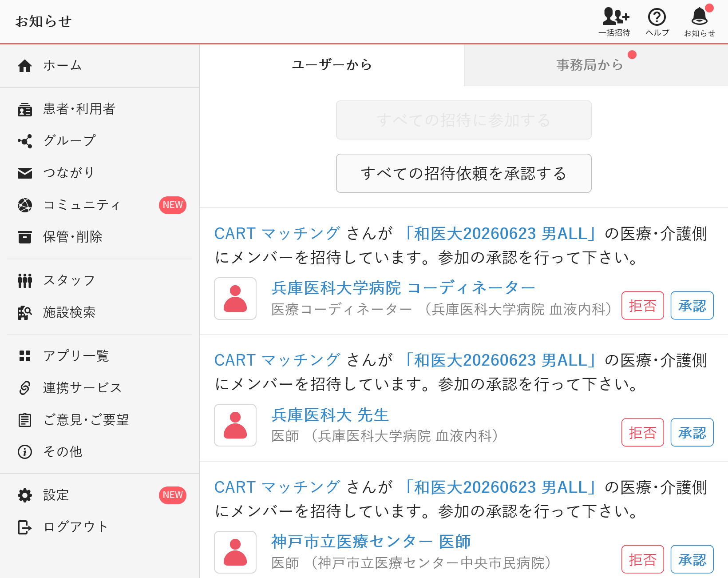Click the ホーム house icon
The width and height of the screenshot is (728, 578).
[25, 65]
